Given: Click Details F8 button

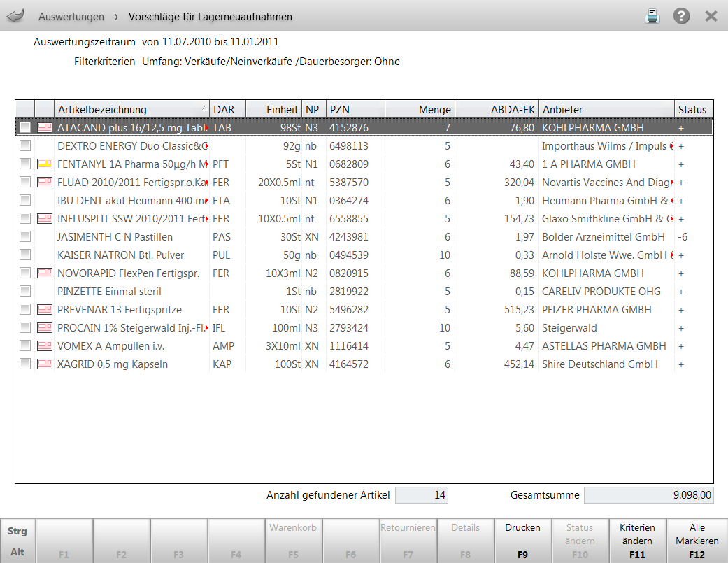Looking at the screenshot, I should (x=465, y=541).
